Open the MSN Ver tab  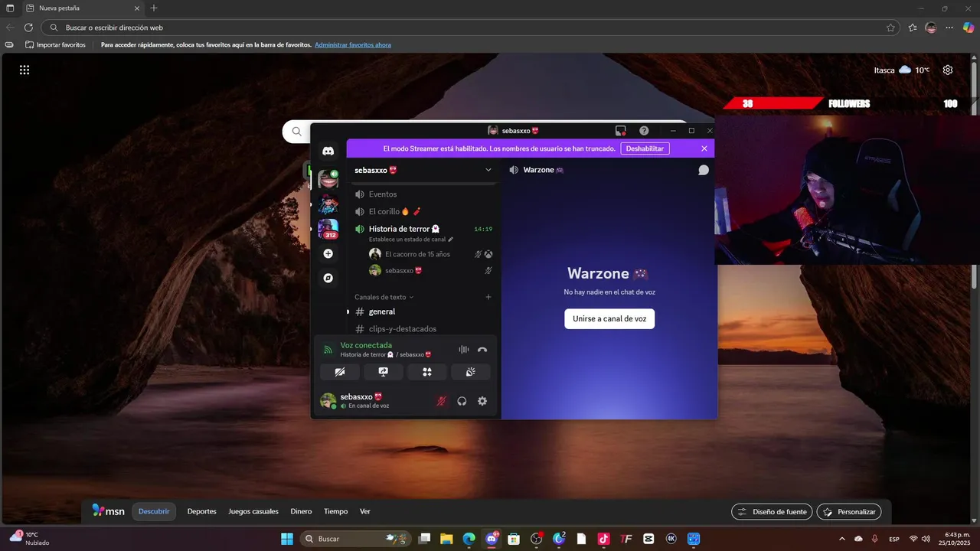[365, 511]
